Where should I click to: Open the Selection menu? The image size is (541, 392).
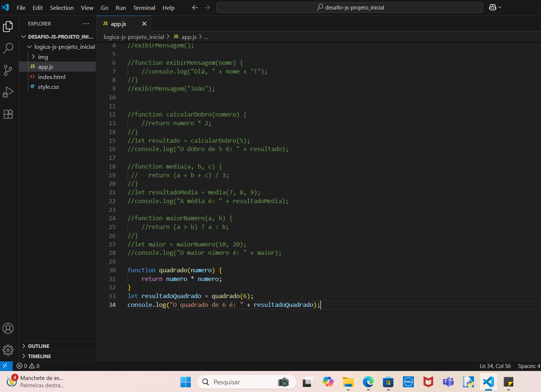point(62,8)
